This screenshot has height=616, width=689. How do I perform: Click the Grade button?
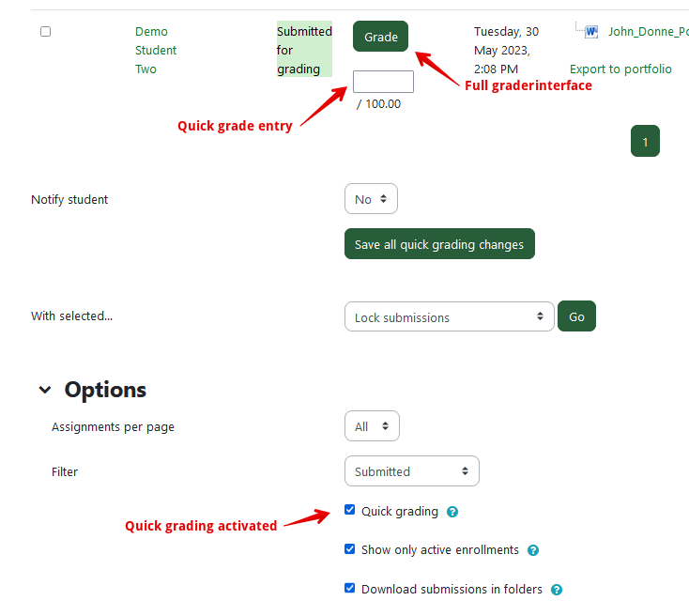tap(380, 37)
